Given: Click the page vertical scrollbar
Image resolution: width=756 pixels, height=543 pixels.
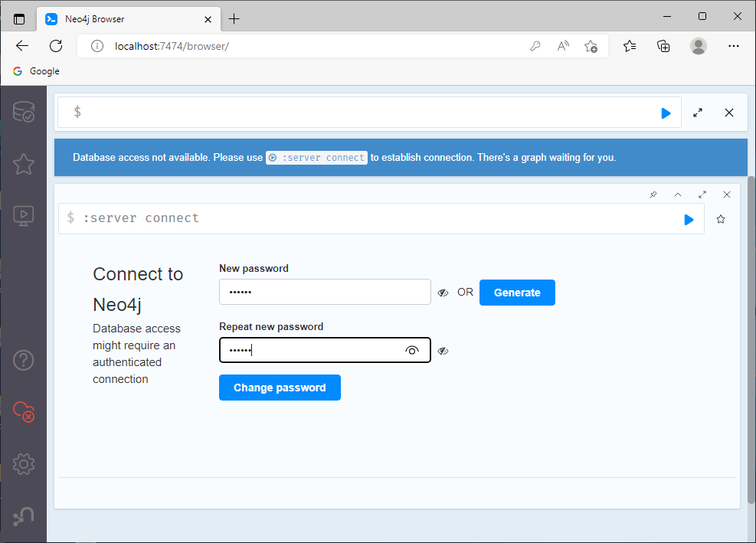Looking at the screenshot, I should tap(751, 340).
